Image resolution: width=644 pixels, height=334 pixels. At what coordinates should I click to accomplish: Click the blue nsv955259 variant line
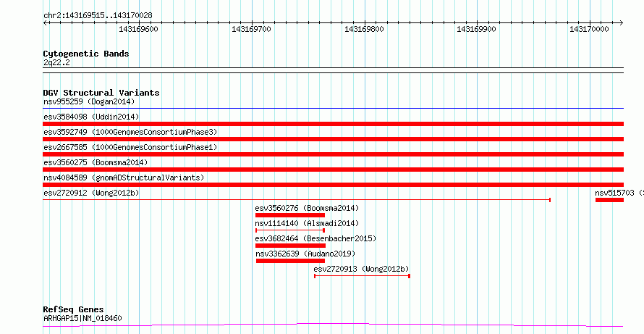(x=333, y=109)
